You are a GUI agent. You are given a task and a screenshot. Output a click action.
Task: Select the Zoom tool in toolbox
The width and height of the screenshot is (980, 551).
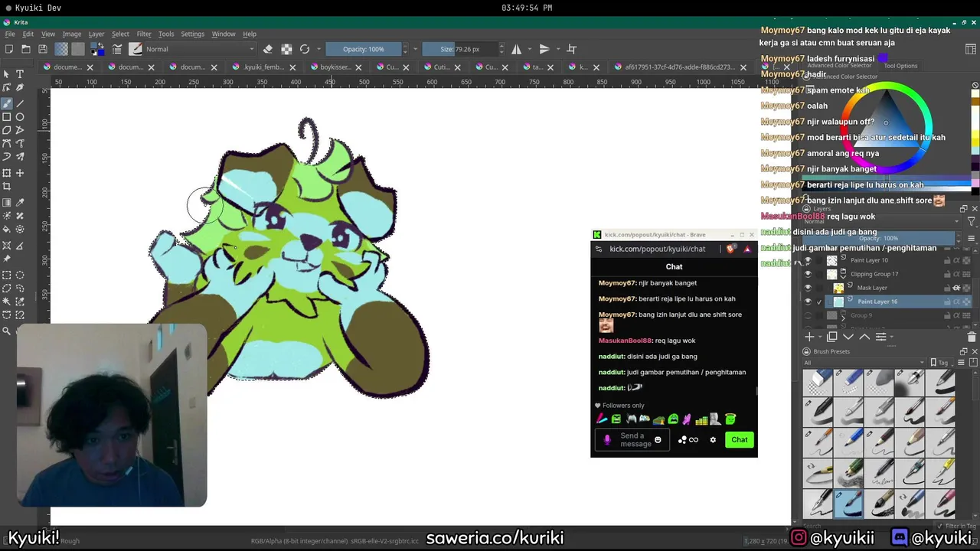pyautogui.click(x=7, y=331)
